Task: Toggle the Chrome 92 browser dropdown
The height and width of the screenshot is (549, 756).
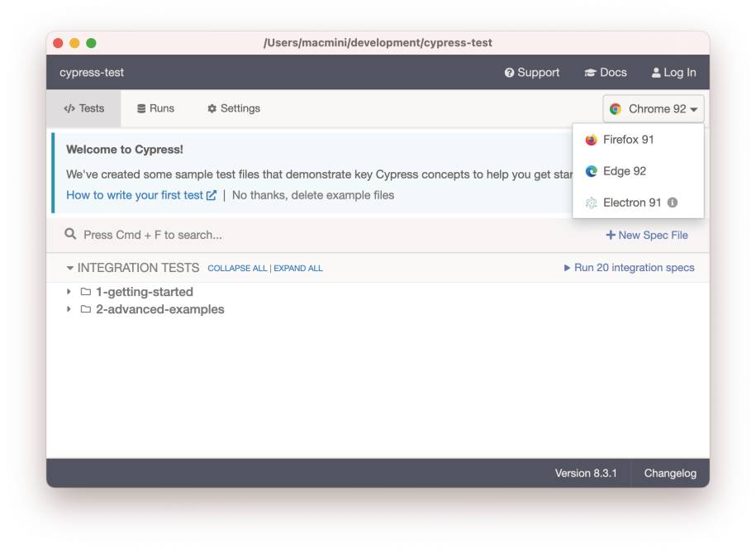Action: click(x=654, y=109)
